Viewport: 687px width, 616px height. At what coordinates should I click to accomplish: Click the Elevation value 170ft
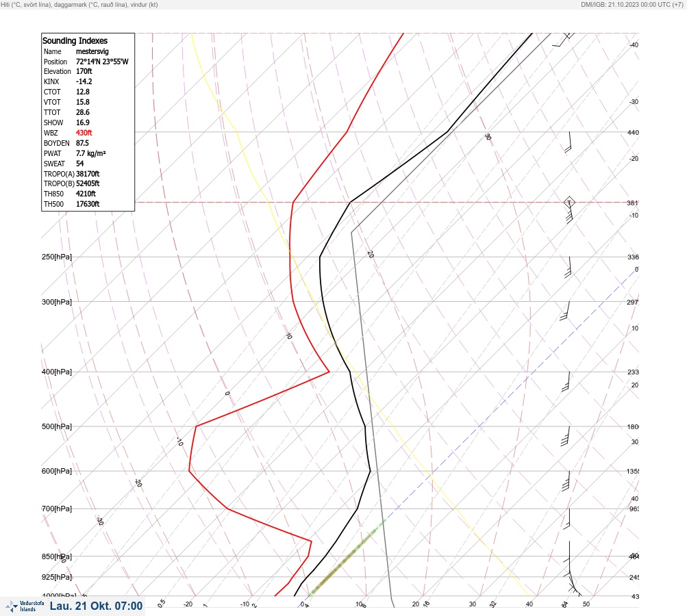(84, 71)
